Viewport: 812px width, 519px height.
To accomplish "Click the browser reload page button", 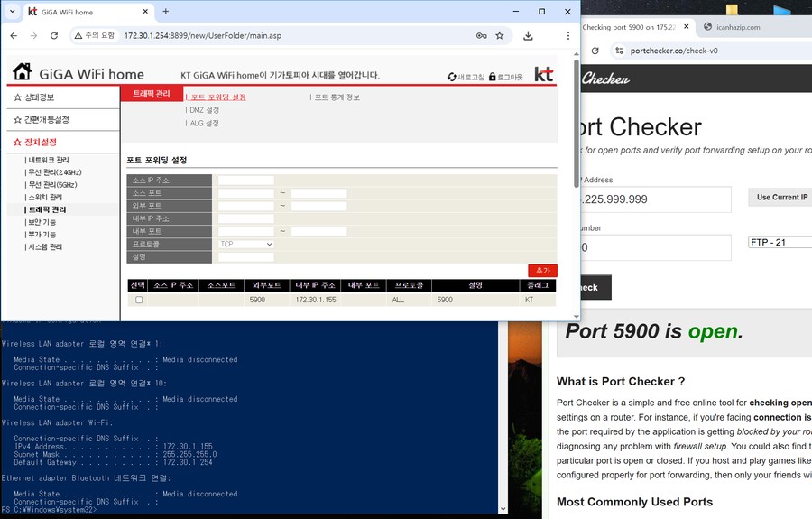I will (x=54, y=35).
